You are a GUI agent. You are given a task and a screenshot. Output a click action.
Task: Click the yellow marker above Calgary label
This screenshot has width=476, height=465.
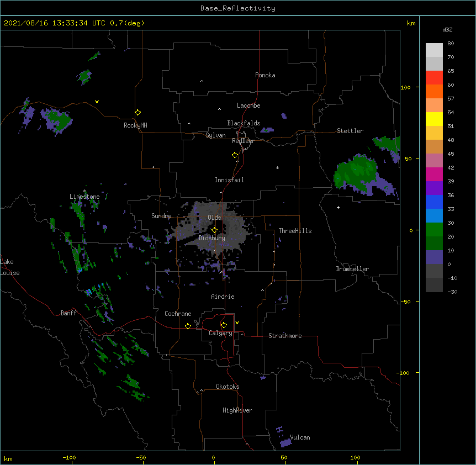(224, 325)
